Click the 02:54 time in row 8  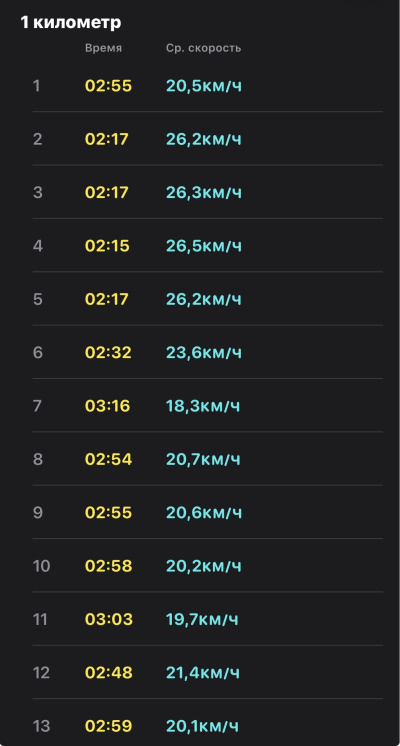tap(108, 459)
